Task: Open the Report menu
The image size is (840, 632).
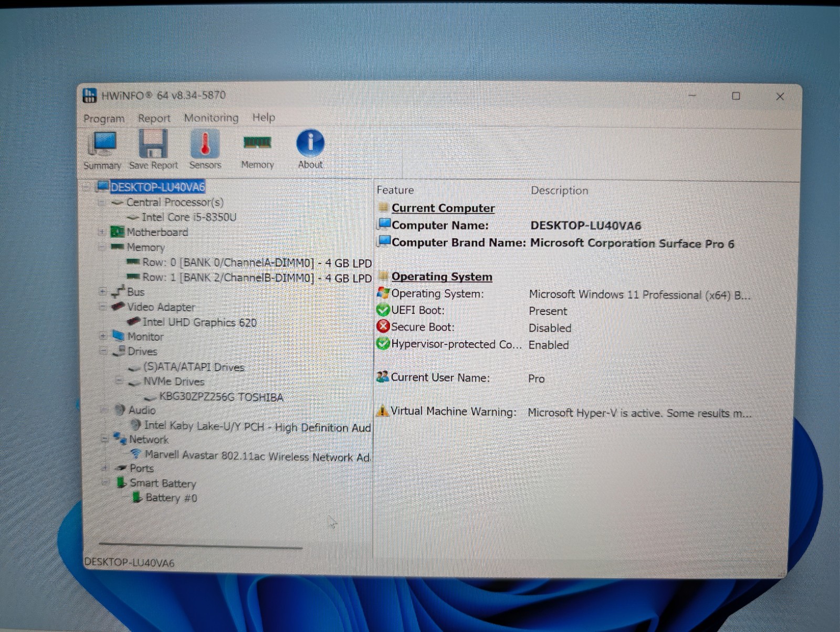Action: point(154,119)
